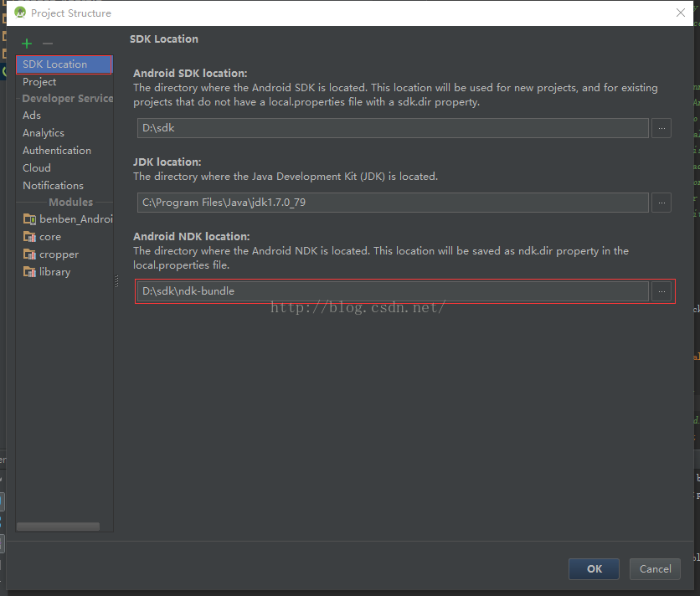
Task: Click the Android Studio title bar icon
Action: tap(20, 13)
